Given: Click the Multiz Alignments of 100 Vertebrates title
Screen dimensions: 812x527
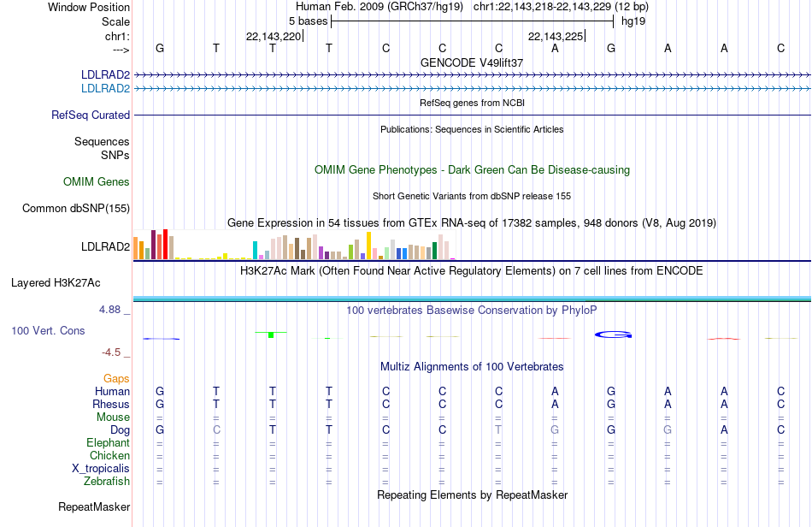Looking at the screenshot, I should [472, 367].
